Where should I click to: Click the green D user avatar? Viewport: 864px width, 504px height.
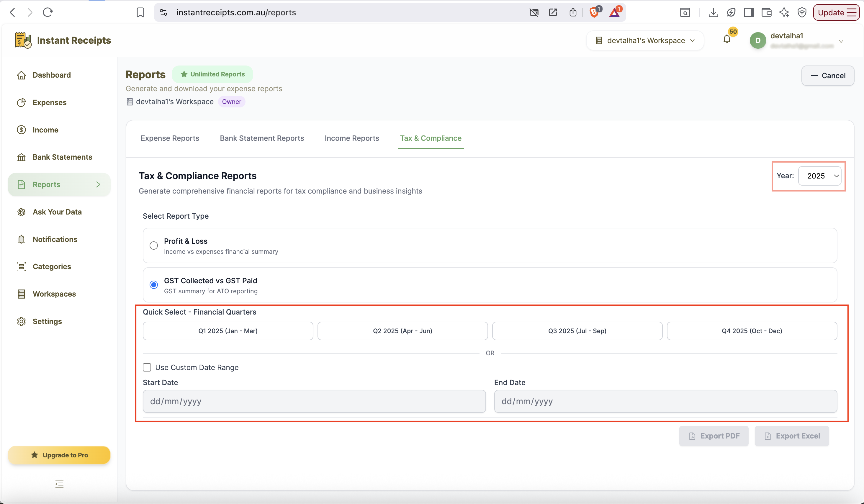pos(758,40)
